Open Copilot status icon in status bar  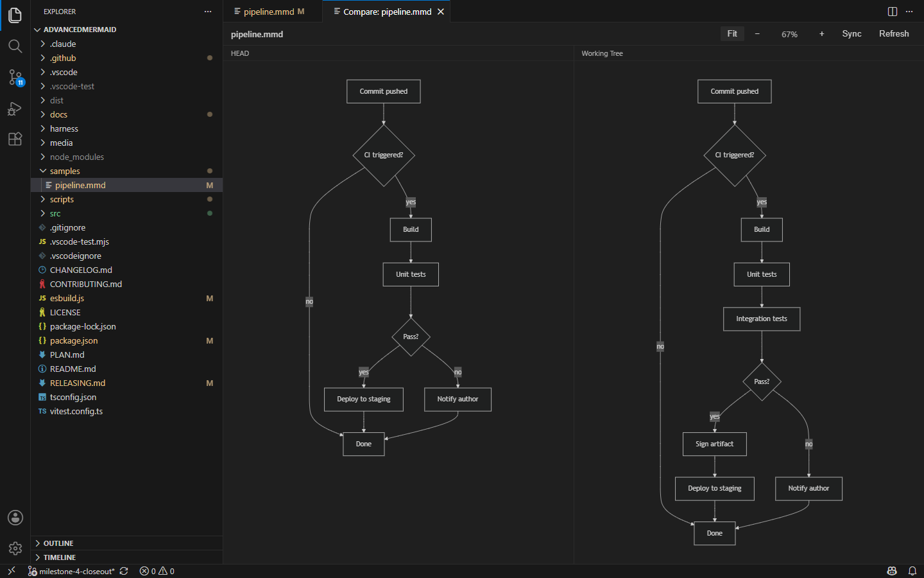coord(892,571)
